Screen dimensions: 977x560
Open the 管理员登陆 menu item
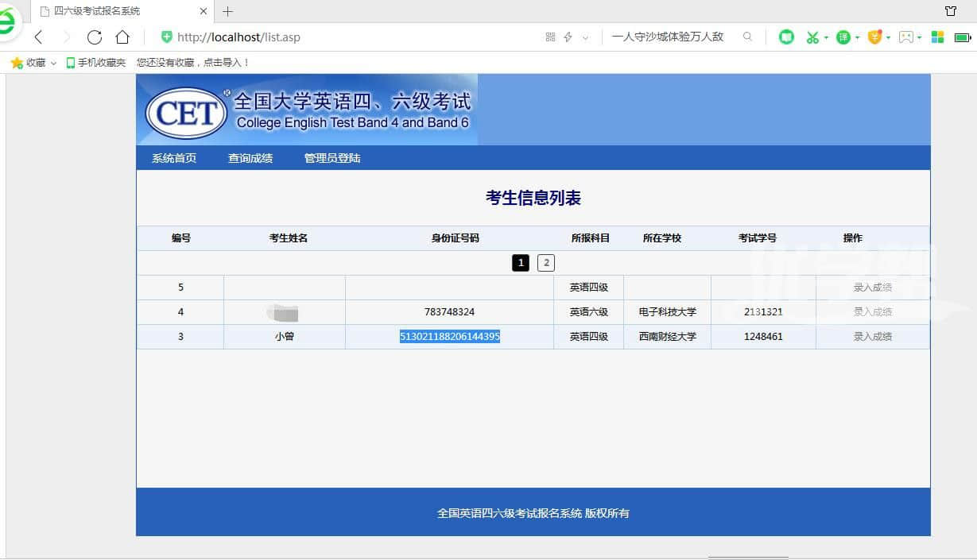pyautogui.click(x=332, y=158)
